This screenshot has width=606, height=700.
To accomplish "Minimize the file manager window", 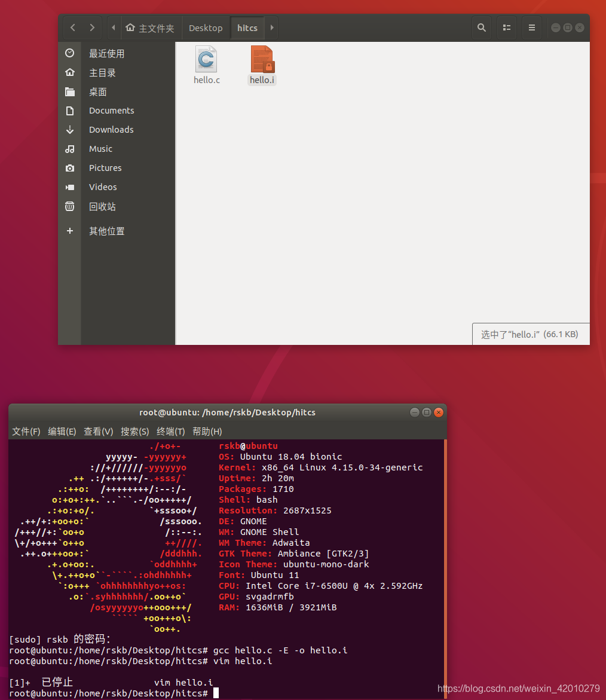I will click(x=556, y=27).
